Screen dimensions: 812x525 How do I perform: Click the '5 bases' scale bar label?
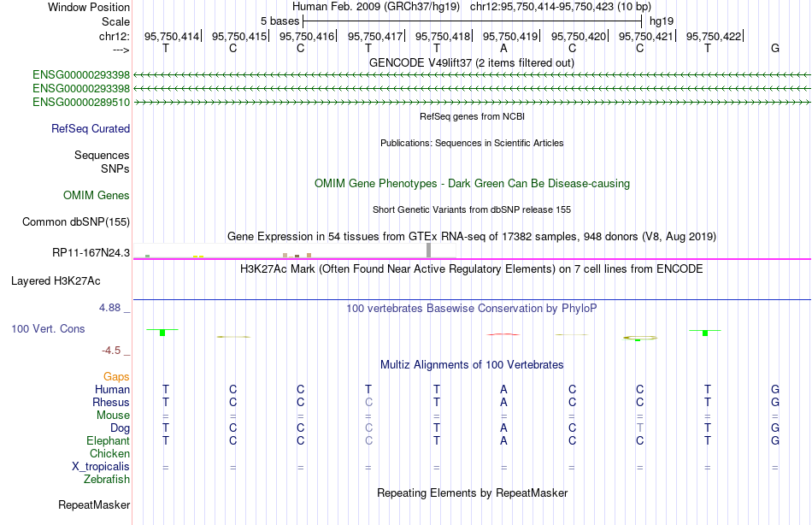[x=279, y=21]
